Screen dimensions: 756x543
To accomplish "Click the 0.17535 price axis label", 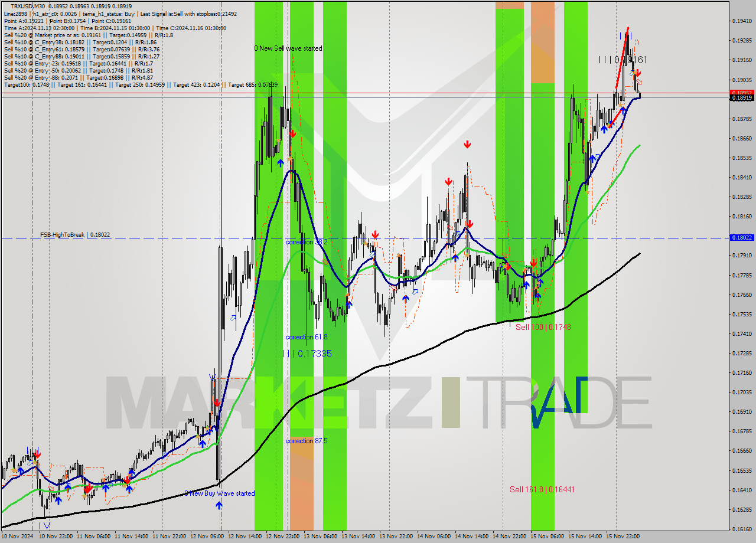I will click(x=742, y=314).
